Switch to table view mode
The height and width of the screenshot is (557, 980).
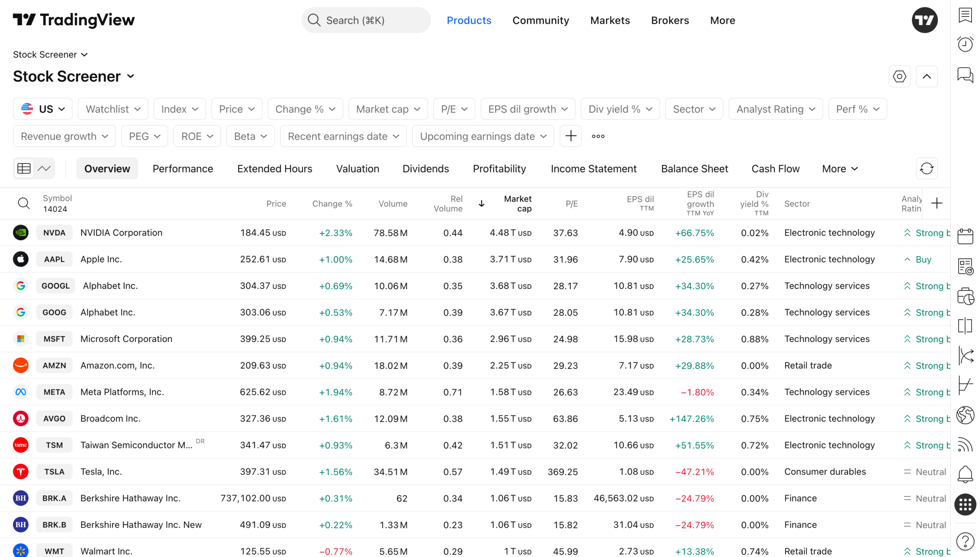click(24, 168)
